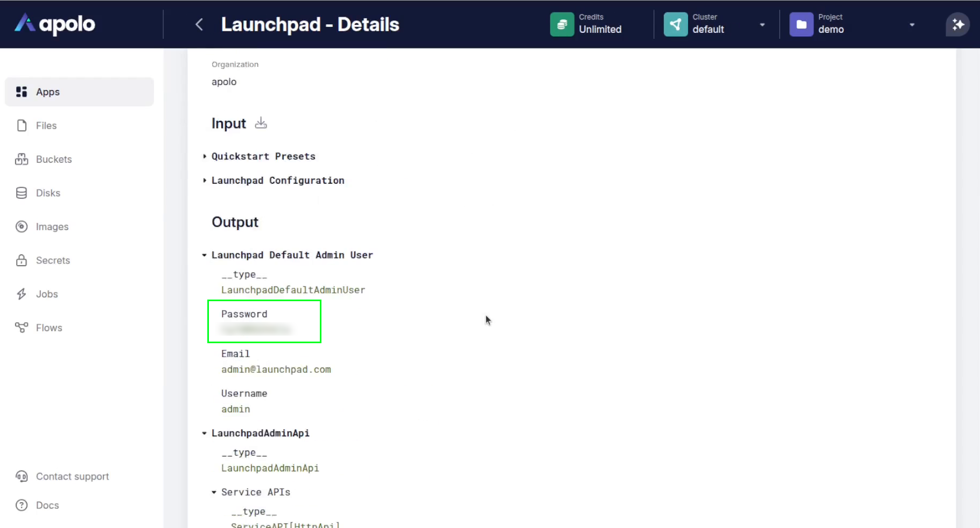The height and width of the screenshot is (528, 980).
Task: Open the Docs link
Action: (x=47, y=505)
